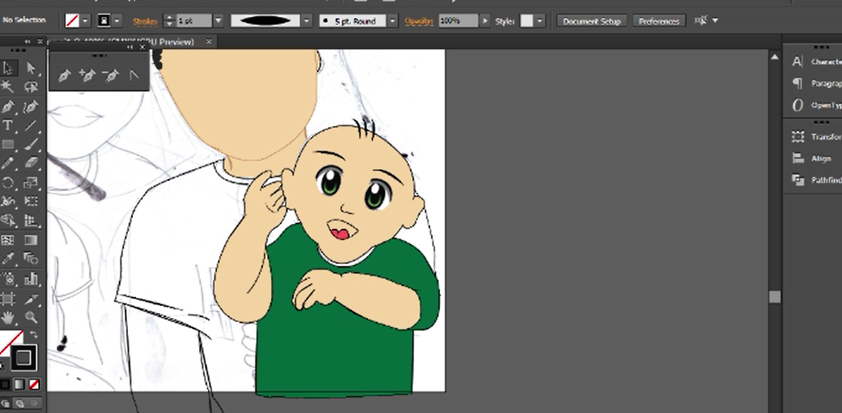Open the 5 pt. Round brush definition dropdown
Image resolution: width=842 pixels, height=413 pixels.
coord(393,21)
